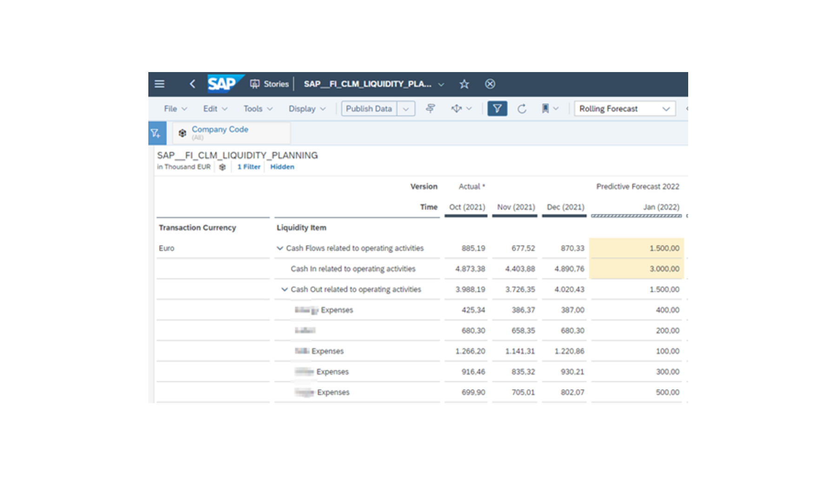This screenshot has width=837, height=504.
Task: Mark story as favorite with star
Action: tap(464, 84)
